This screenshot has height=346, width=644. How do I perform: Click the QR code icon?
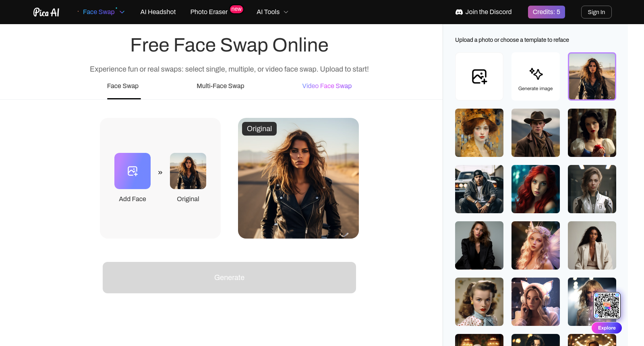(607, 306)
